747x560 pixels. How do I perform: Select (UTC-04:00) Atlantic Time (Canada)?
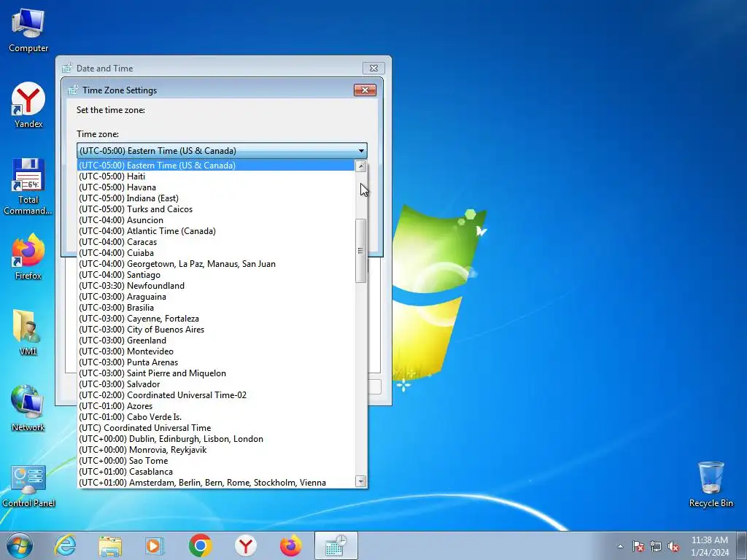(216, 231)
